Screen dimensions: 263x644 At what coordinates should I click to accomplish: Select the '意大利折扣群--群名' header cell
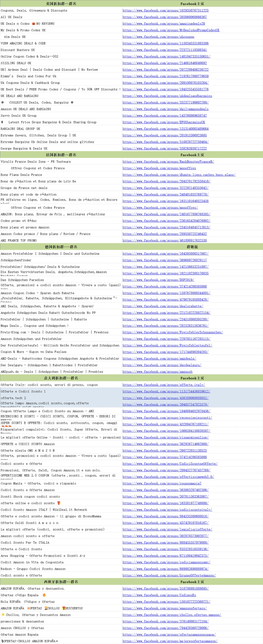pos(61,378)
